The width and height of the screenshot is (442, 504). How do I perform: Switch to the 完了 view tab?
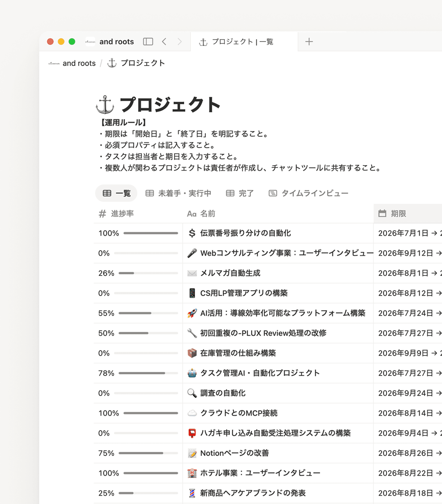coord(240,193)
